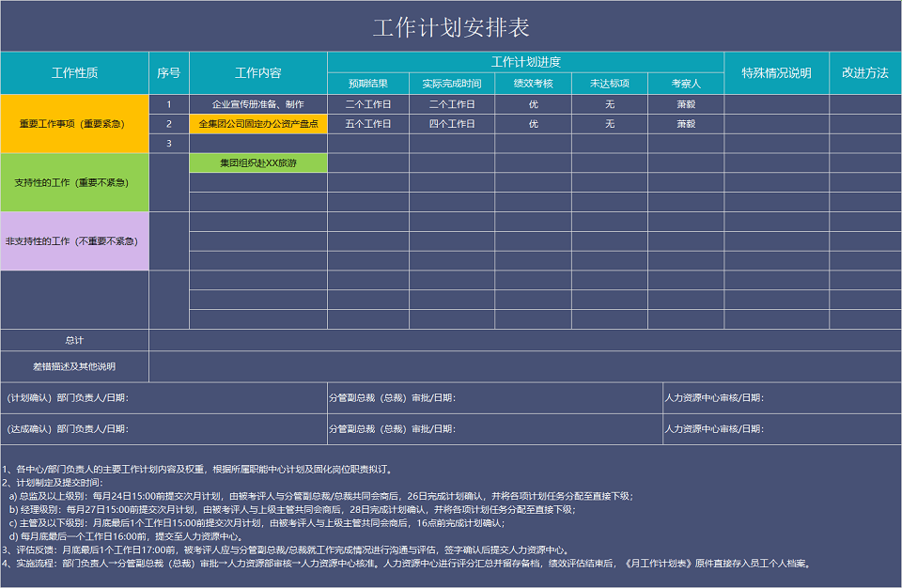902x588 pixels.
Task: Click the 工作内容 header cell
Action: click(x=257, y=73)
